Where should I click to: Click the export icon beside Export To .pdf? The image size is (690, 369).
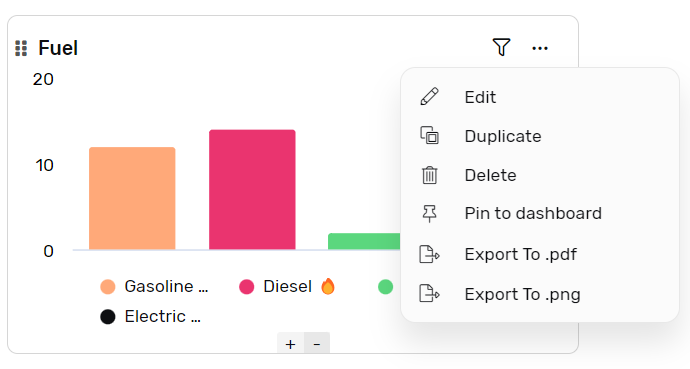point(429,254)
